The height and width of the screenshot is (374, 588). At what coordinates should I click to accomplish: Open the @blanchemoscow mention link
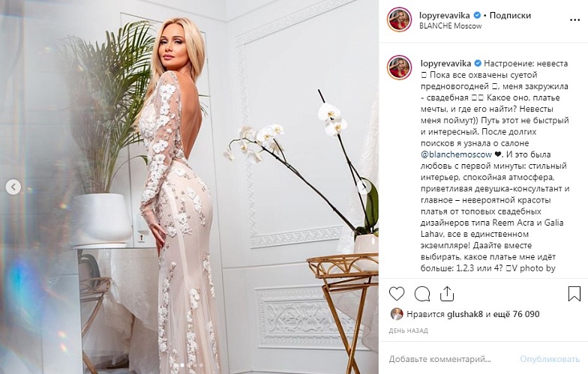456,154
